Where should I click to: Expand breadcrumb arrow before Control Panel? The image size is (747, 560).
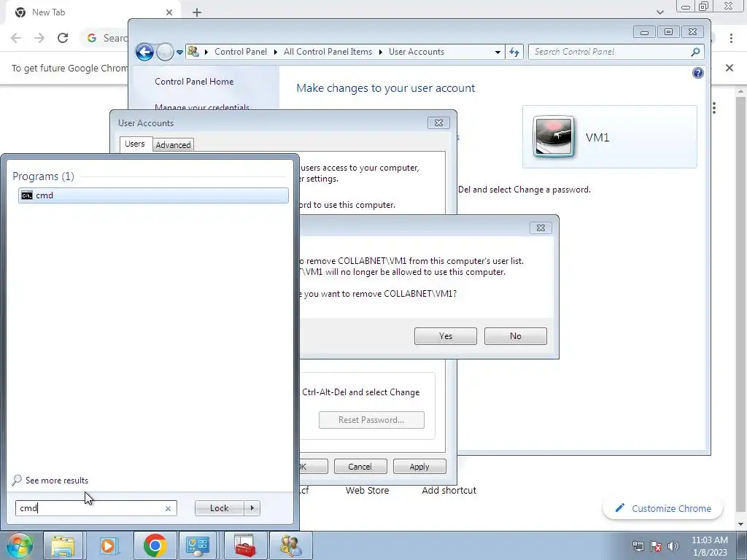click(206, 52)
